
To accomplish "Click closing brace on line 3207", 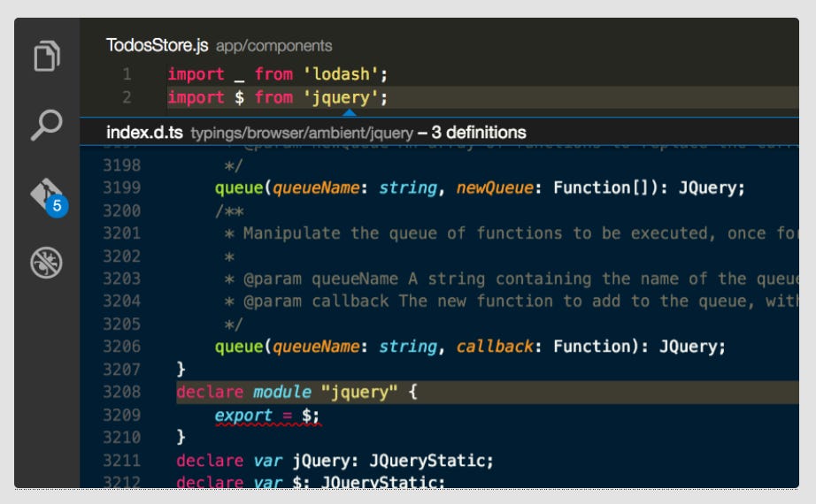I will 181,370.
